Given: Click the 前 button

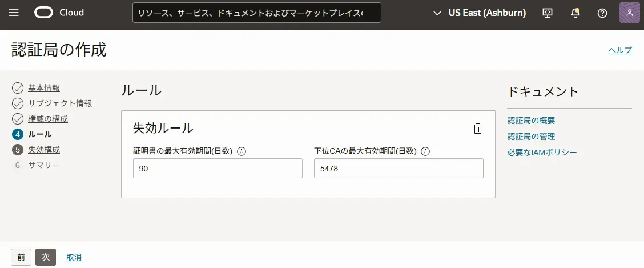Looking at the screenshot, I should point(21,257).
